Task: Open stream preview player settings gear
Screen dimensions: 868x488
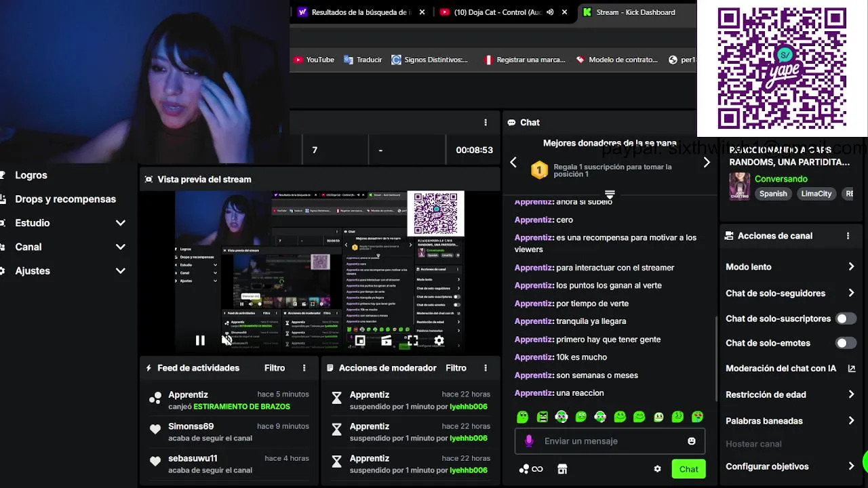Action: [439, 341]
